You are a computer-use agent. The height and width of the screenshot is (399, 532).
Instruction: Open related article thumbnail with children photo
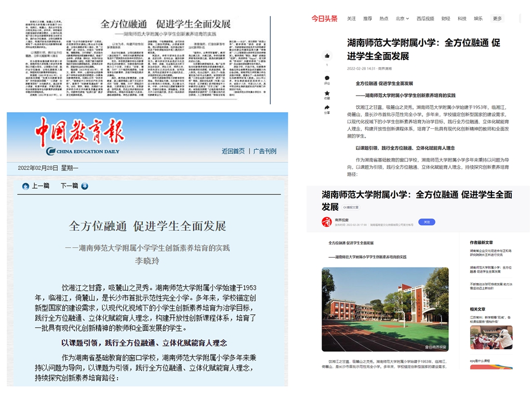pyautogui.click(x=491, y=337)
